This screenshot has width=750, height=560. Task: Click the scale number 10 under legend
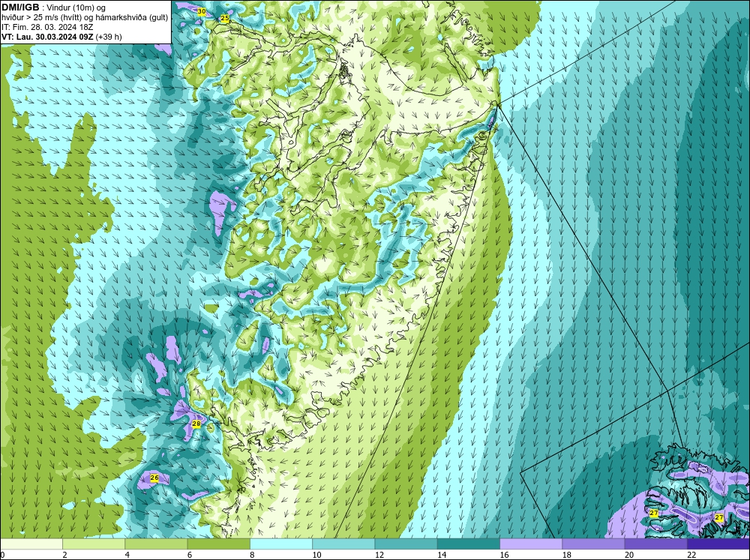point(316,555)
